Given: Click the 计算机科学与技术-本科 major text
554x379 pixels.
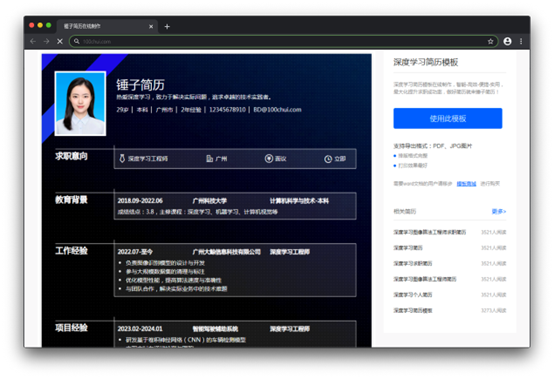Looking at the screenshot, I should [x=299, y=201].
